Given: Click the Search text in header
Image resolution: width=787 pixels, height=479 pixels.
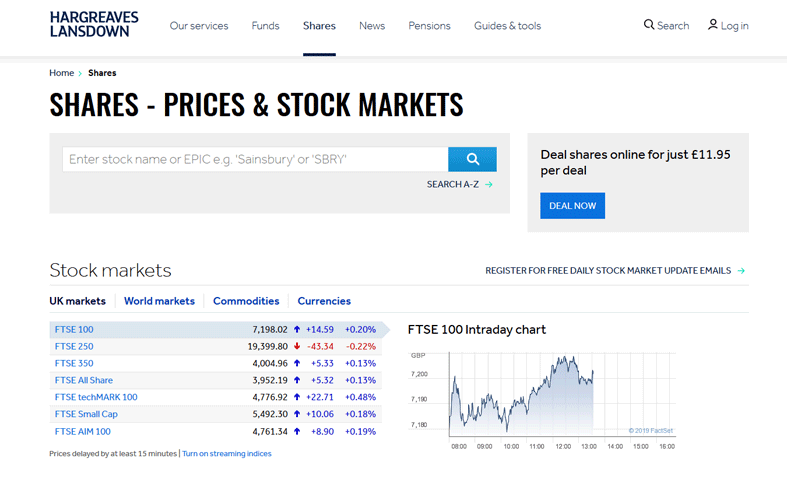Looking at the screenshot, I should (x=673, y=26).
